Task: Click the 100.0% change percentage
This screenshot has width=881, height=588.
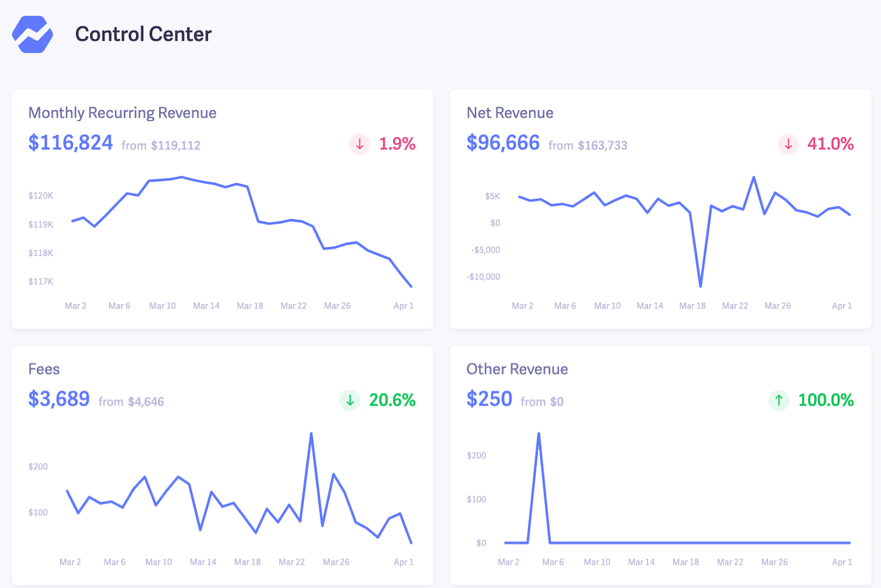Action: pyautogui.click(x=826, y=400)
